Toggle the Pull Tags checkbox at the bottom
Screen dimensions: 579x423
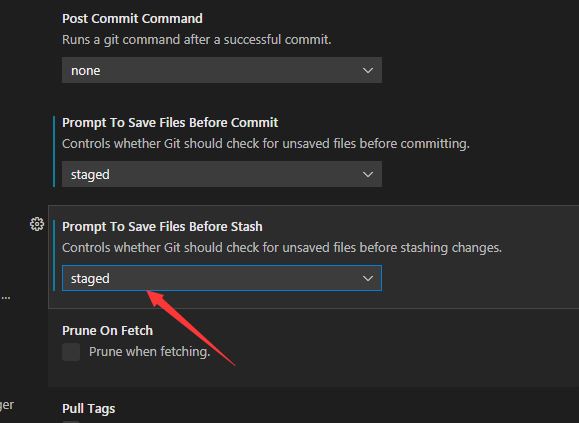tap(71, 422)
